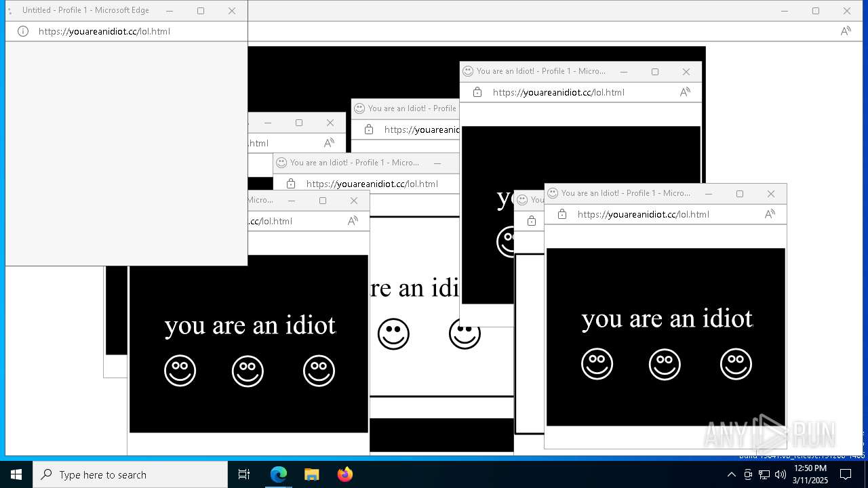Image resolution: width=868 pixels, height=488 pixels.
Task: Click smiley favicon in front-right popup title
Action: [553, 193]
